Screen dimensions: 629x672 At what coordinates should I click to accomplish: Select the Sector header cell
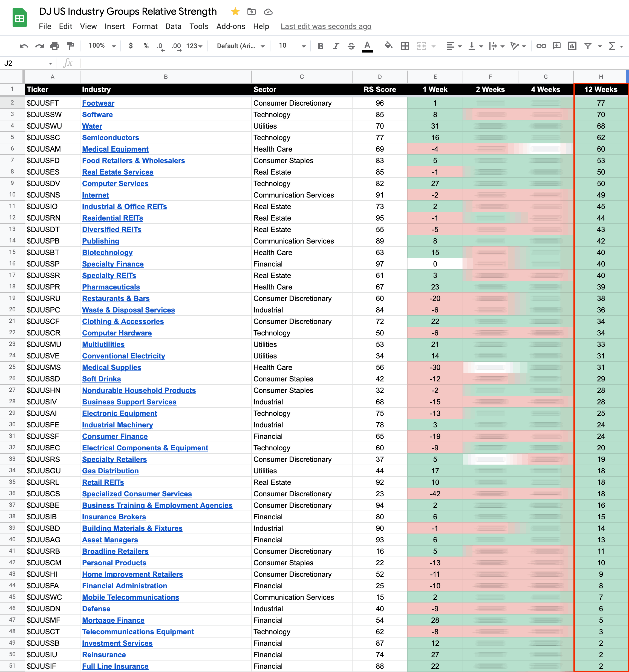pos(302,89)
